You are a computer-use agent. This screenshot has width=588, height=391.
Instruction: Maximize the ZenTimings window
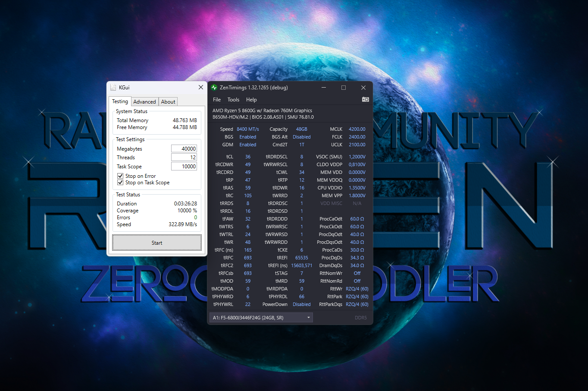click(x=344, y=87)
